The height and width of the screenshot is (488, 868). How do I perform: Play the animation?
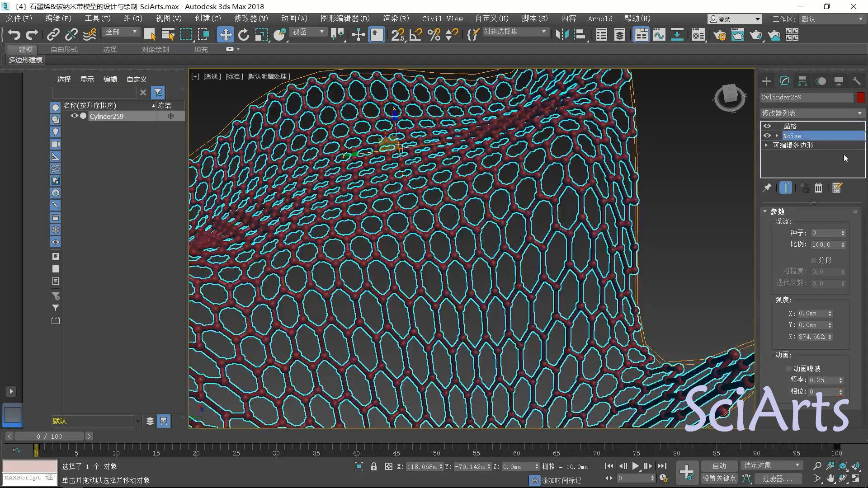(x=636, y=466)
